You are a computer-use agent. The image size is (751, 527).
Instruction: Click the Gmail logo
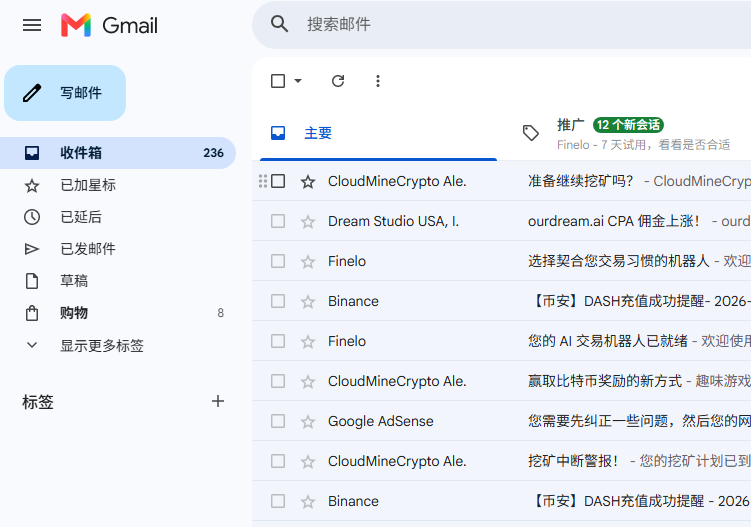click(109, 25)
